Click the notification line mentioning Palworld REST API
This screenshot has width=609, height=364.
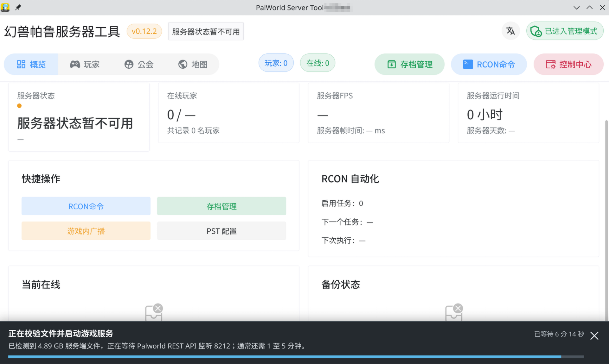click(x=157, y=346)
